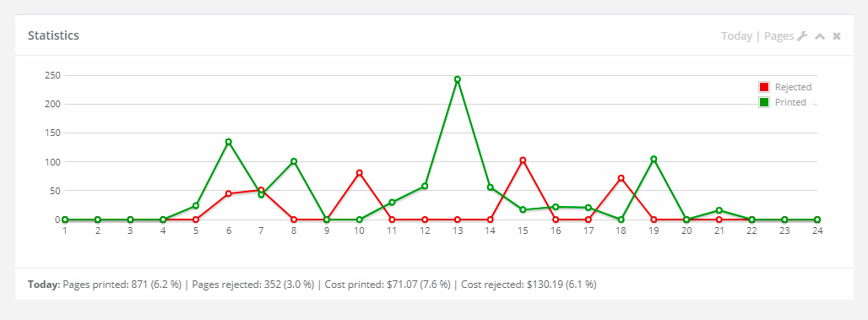Click Rejected data point at hour 10
868x320 pixels.
(x=359, y=173)
